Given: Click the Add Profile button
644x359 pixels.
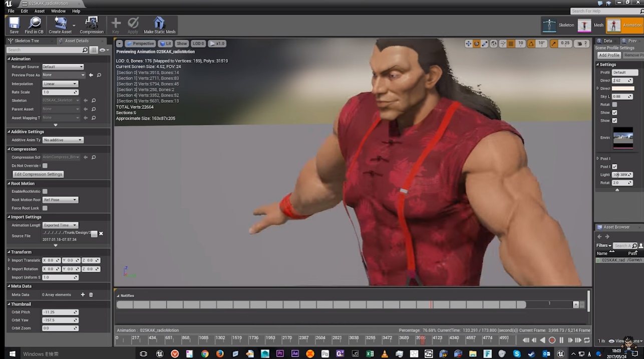Looking at the screenshot, I should pyautogui.click(x=609, y=55).
